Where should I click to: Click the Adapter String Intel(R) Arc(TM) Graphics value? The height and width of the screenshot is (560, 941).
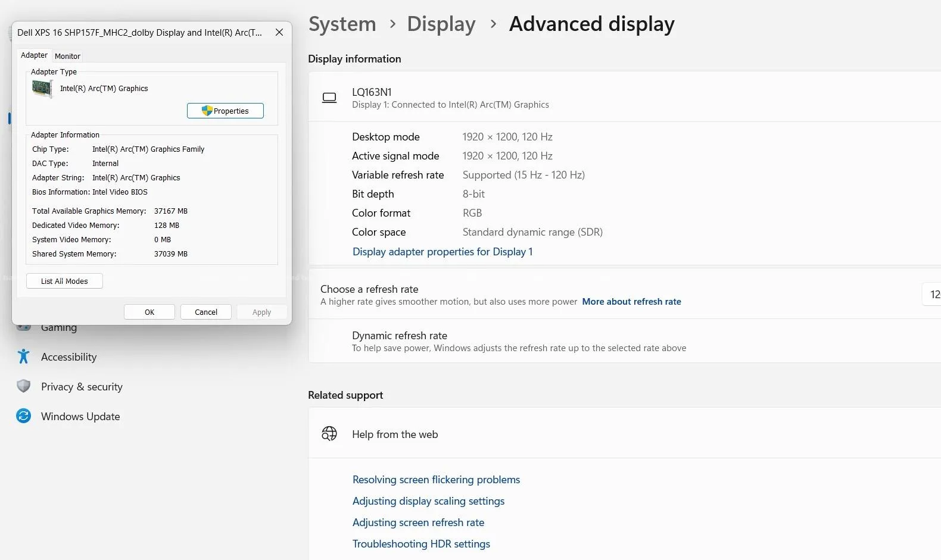click(136, 178)
